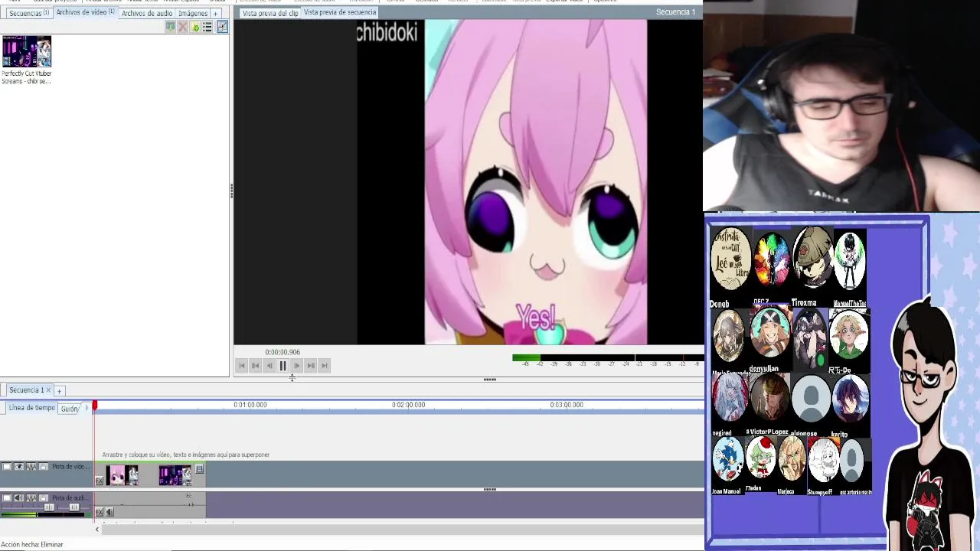Screen dimensions: 980x551
Task: Click the add file icon with green plus
Action: point(196,27)
